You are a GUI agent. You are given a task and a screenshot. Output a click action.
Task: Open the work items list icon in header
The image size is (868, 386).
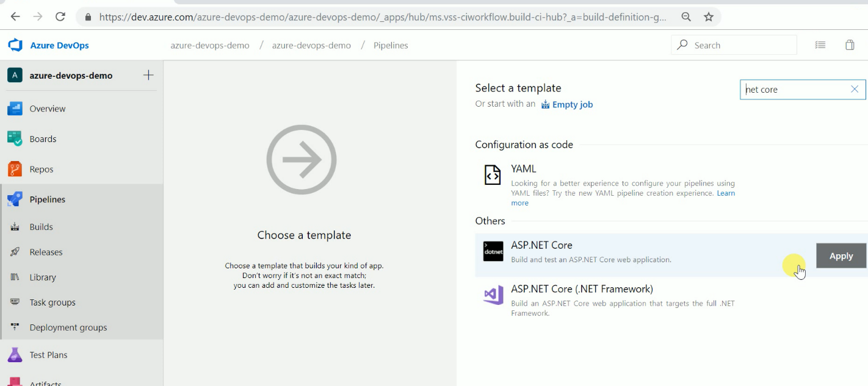coord(820,45)
